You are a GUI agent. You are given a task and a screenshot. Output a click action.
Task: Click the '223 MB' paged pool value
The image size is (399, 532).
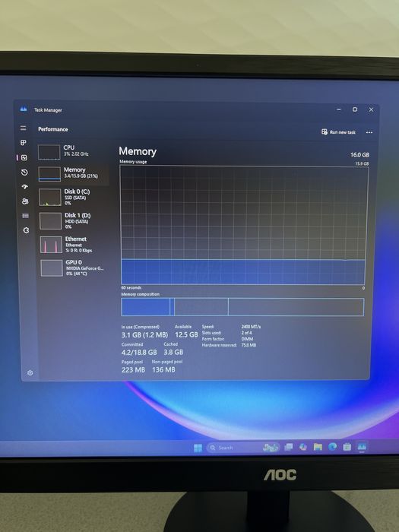(133, 370)
